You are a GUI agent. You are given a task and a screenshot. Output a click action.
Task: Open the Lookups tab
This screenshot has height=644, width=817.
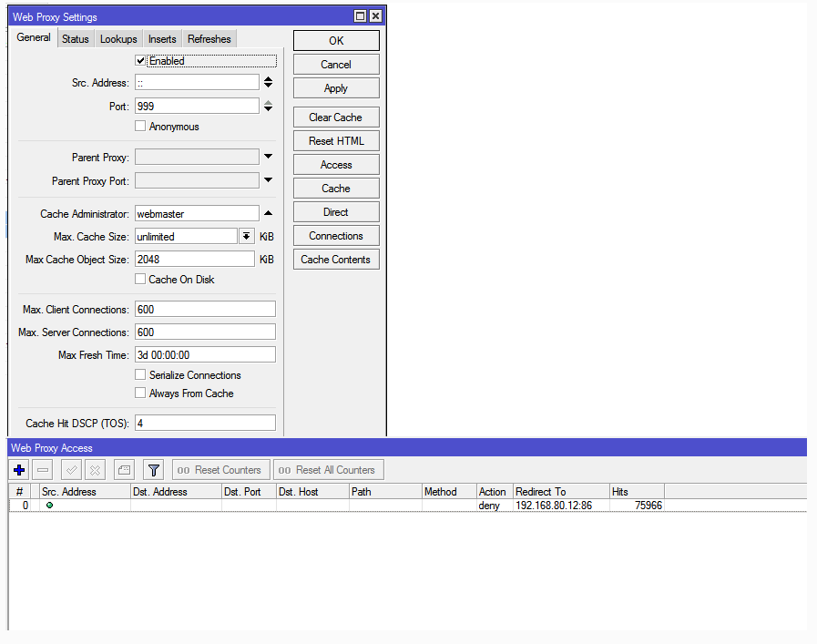pos(118,39)
